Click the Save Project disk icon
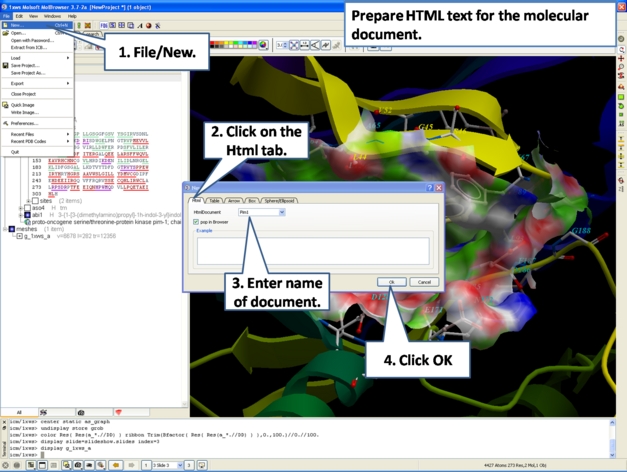Image resolution: width=627 pixels, height=472 pixels. pyautogui.click(x=6, y=65)
